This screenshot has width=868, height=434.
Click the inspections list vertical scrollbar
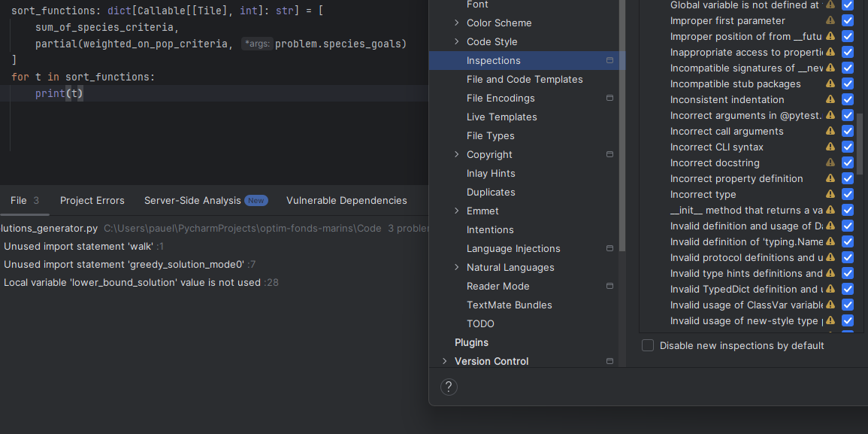860,144
